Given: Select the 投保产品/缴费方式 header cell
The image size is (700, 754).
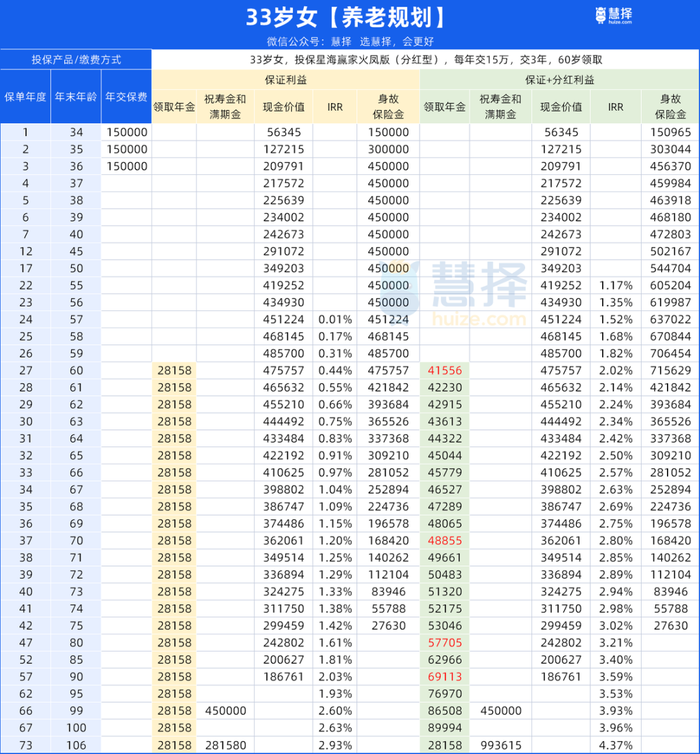Looking at the screenshot, I should 76,60.
